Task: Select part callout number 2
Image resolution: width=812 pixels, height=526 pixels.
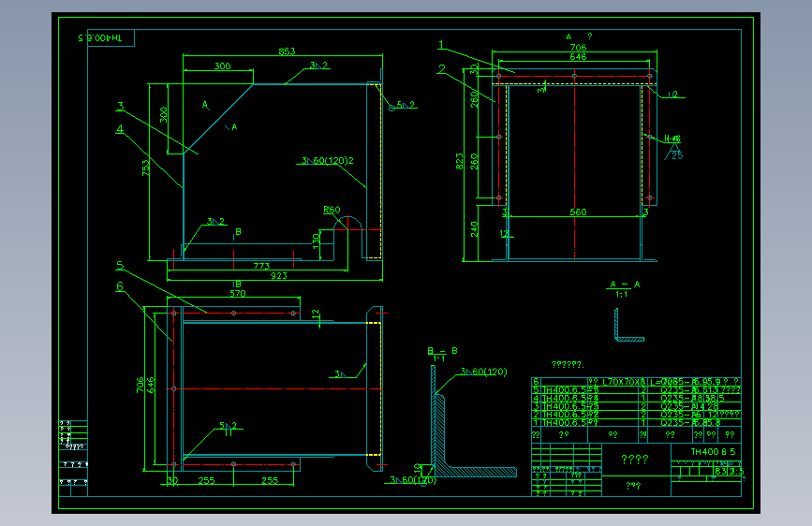Action: click(442, 69)
